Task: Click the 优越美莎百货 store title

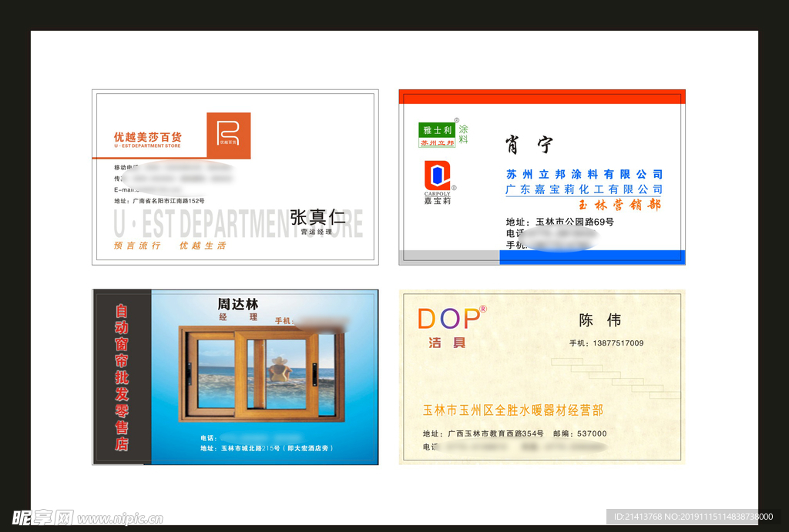Action: point(148,137)
